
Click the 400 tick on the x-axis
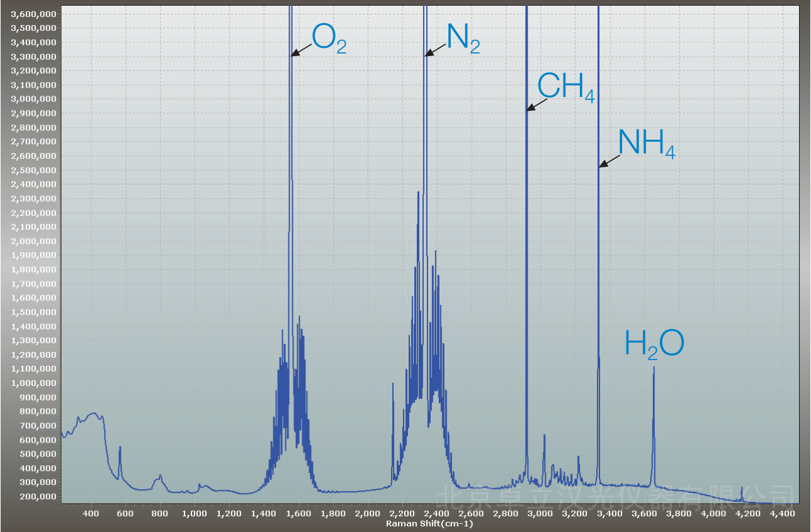[91, 514]
